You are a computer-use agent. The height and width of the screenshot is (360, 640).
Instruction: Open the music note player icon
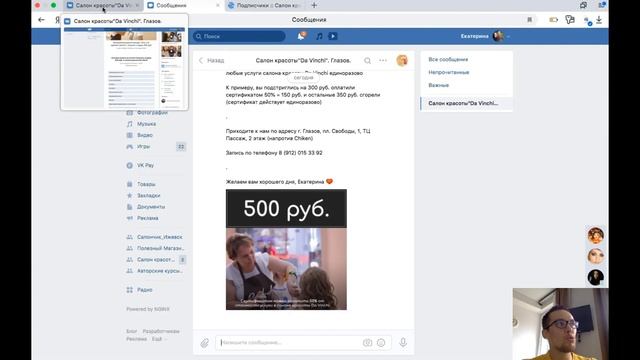tap(319, 36)
